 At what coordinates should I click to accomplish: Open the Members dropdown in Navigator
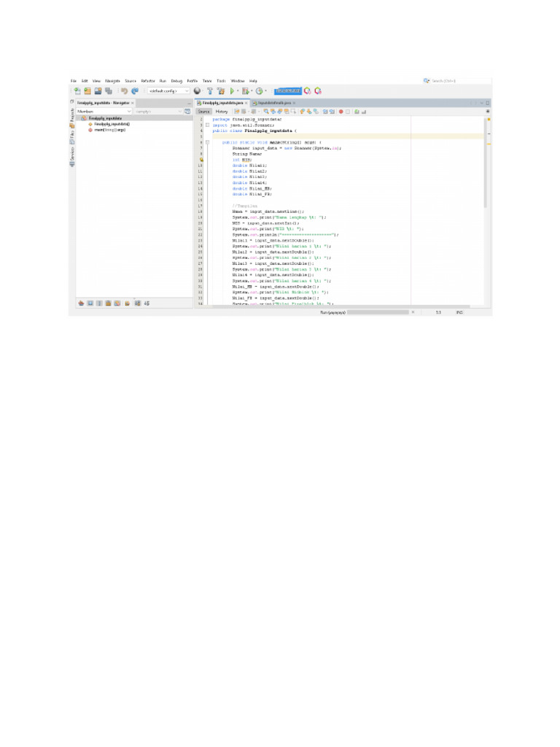pos(104,112)
